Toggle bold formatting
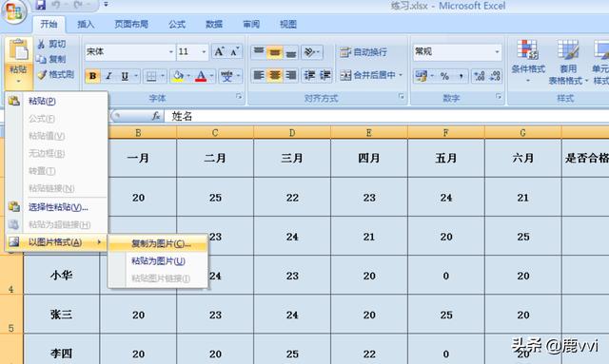Viewport: 609px width, 364px height. [x=92, y=76]
